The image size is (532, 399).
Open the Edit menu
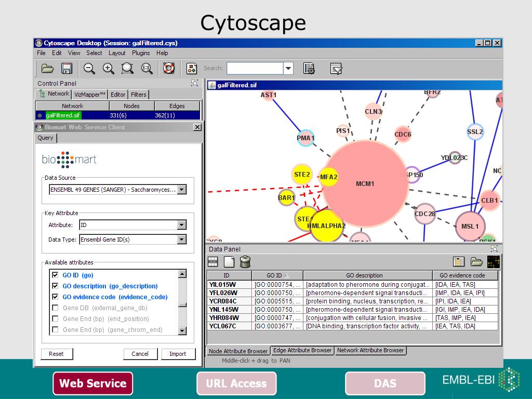57,53
